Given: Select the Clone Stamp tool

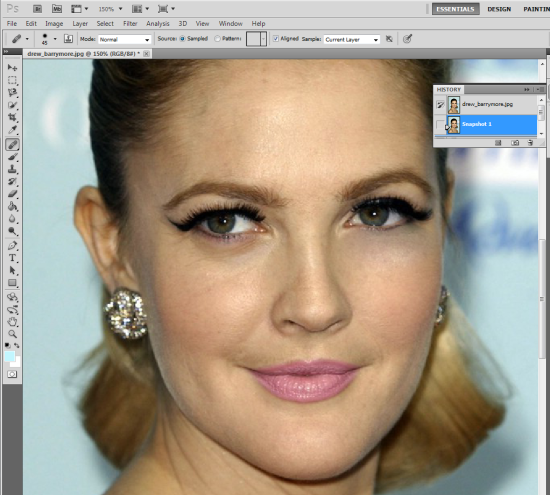Looking at the screenshot, I should coord(12,169).
